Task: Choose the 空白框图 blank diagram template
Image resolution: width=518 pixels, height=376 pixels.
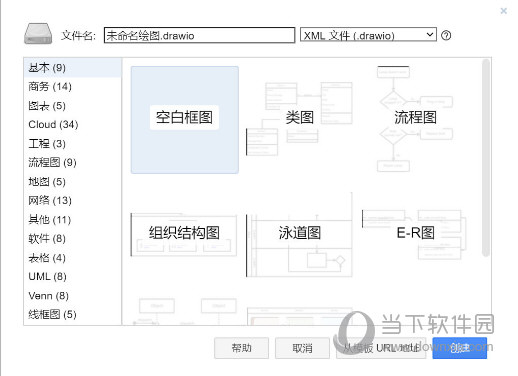Action: tap(185, 120)
